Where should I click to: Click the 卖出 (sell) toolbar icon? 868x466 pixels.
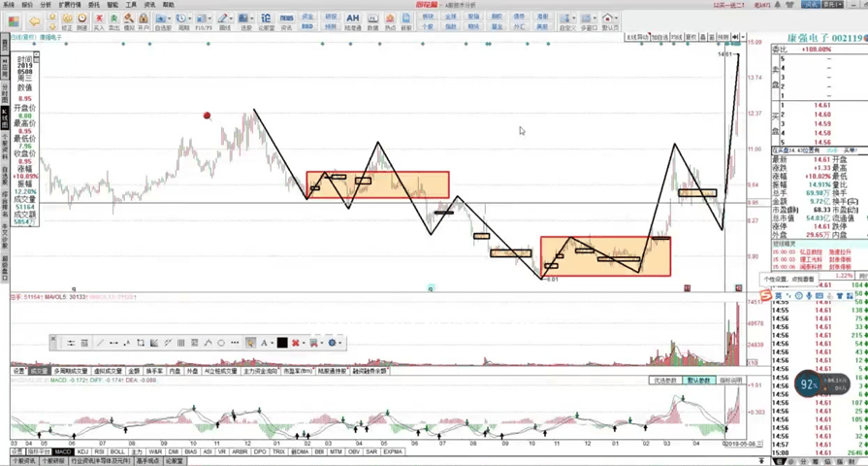[x=113, y=20]
